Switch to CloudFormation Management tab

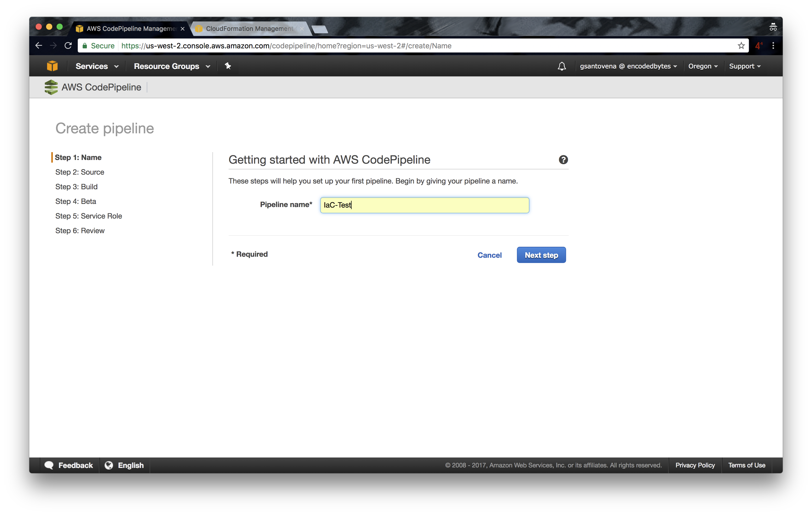249,29
